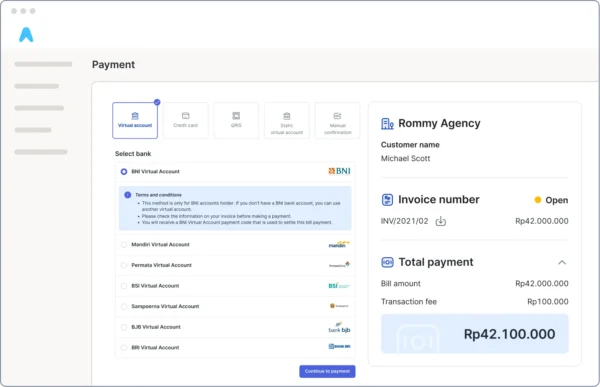
Task: Choose BSI Virtual Account option
Action: click(235, 286)
